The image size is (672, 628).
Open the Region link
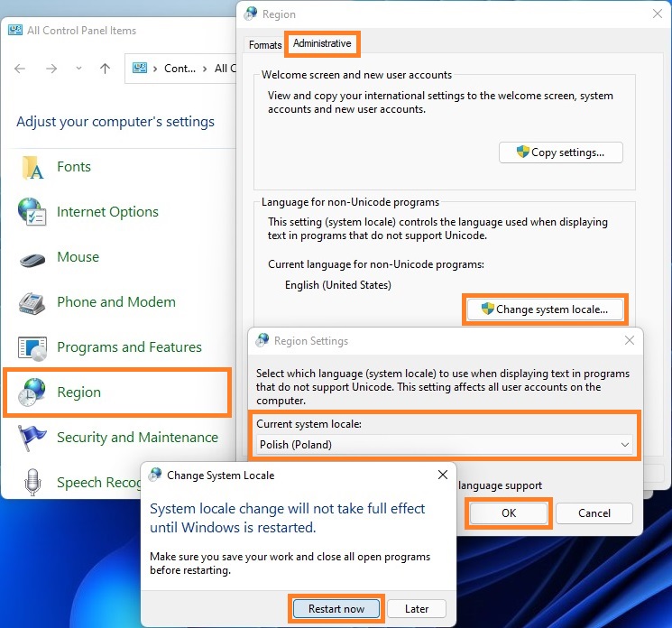78,392
